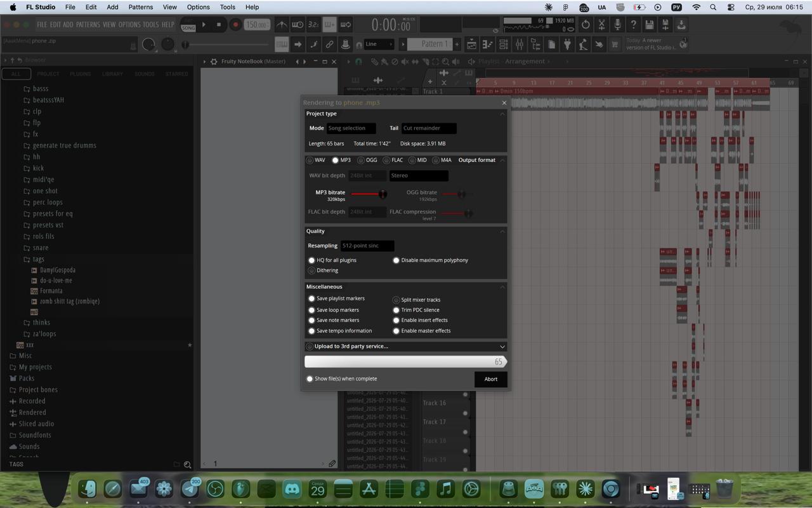The width and height of the screenshot is (812, 508).
Task: Open the Mixer view icon
Action: 520,44
